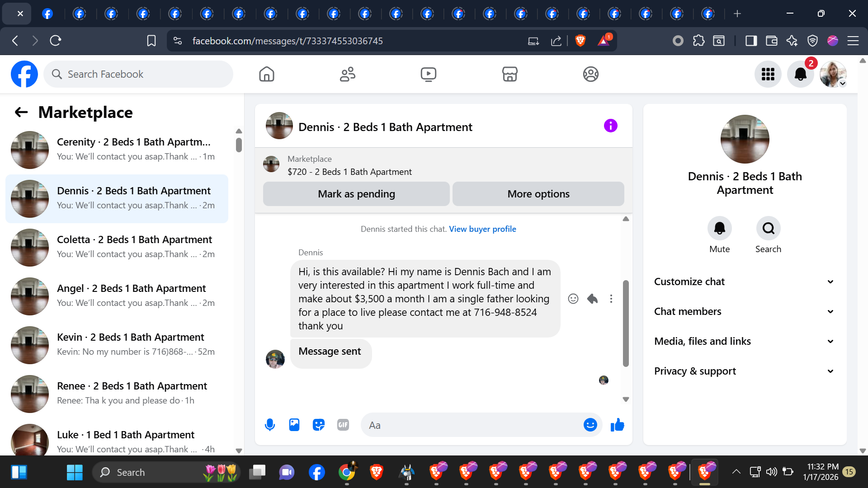React to Dennis's message with emoji
This screenshot has height=488, width=868.
tap(573, 299)
